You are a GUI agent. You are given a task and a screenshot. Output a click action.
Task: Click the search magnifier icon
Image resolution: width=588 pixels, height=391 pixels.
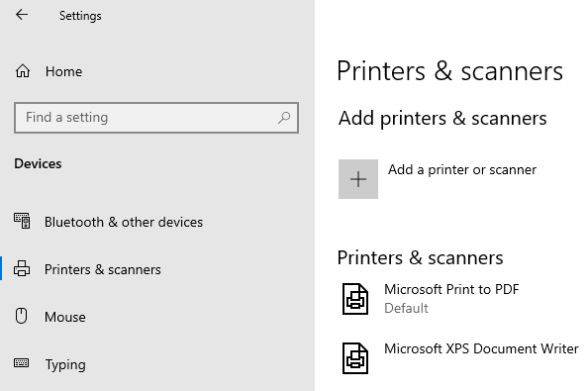[x=284, y=118]
